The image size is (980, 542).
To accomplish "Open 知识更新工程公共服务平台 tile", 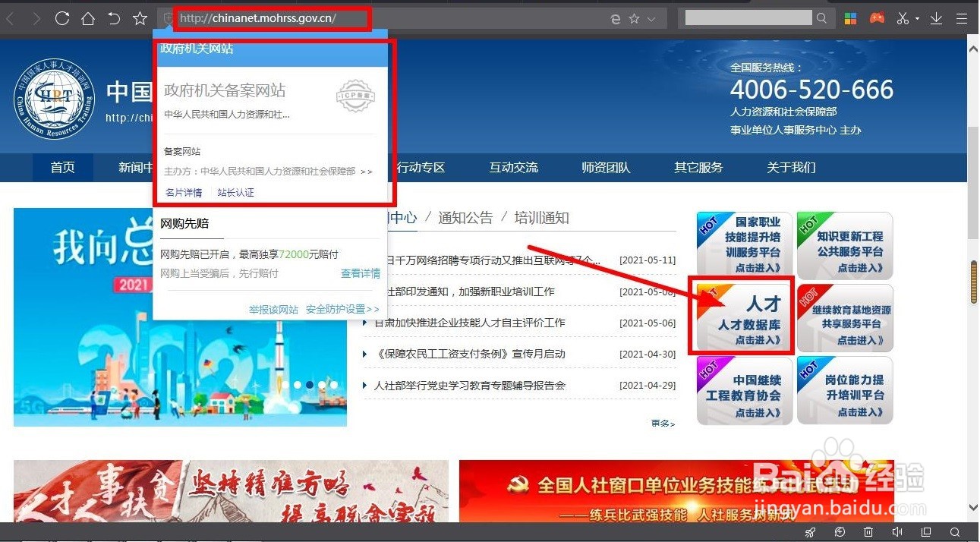I will click(x=845, y=246).
